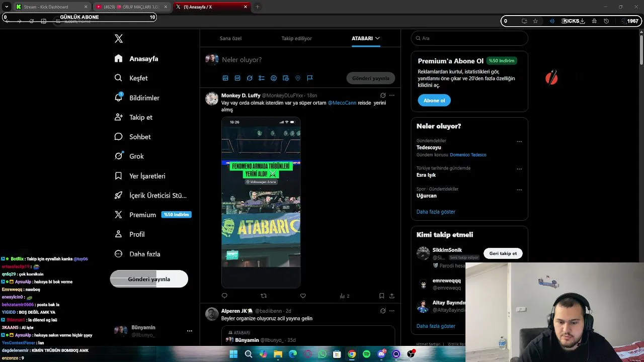Open İçerik Üreticisi Stüdyosu
This screenshot has width=644, height=362.
coord(150,196)
